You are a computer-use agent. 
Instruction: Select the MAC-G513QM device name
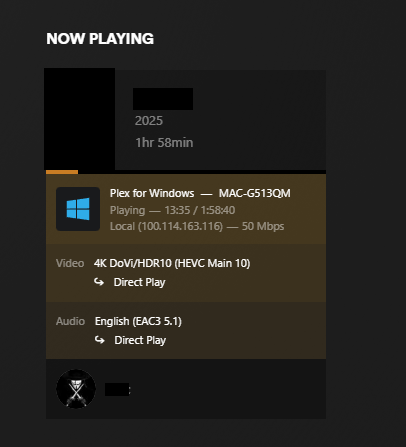[x=255, y=193]
